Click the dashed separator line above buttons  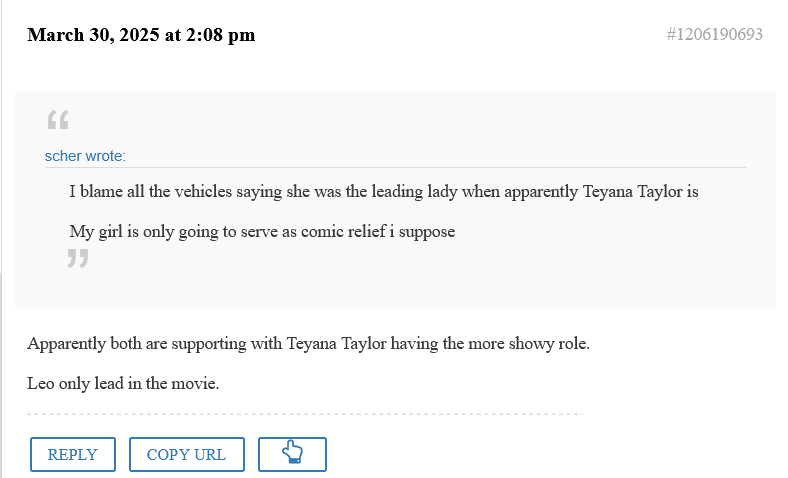pyautogui.click(x=305, y=414)
